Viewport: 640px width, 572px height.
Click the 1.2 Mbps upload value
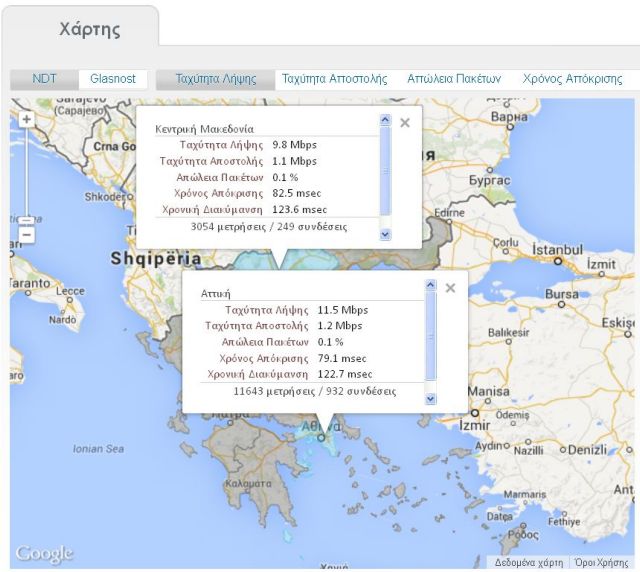point(340,326)
